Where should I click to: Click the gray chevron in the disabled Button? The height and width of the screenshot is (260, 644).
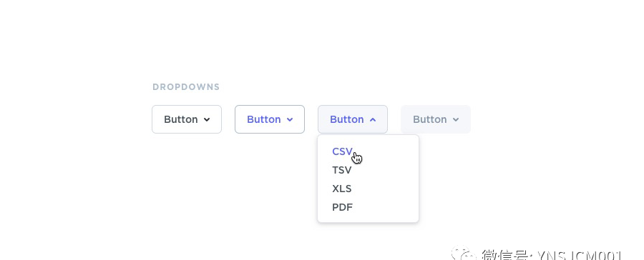point(456,120)
